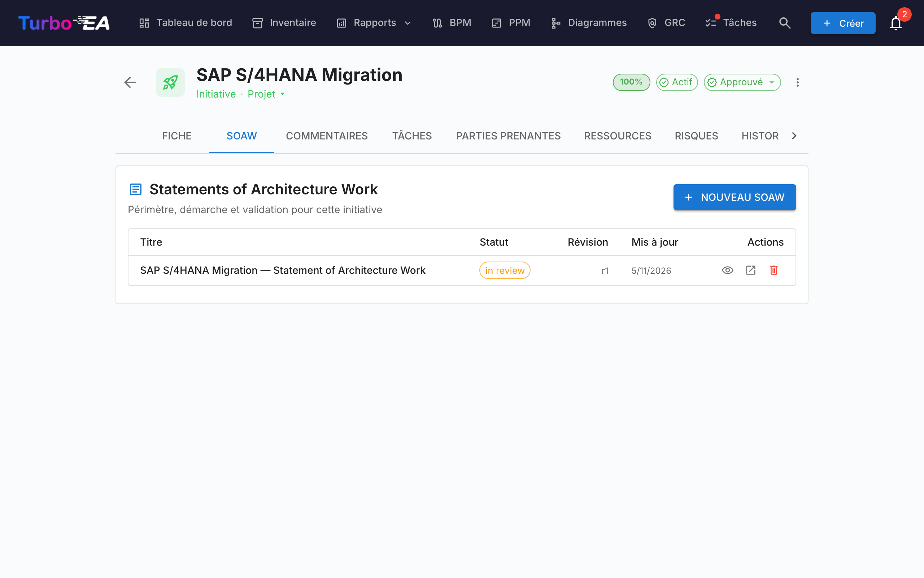
Task: Open Tâches in top navigation bar
Action: [731, 23]
